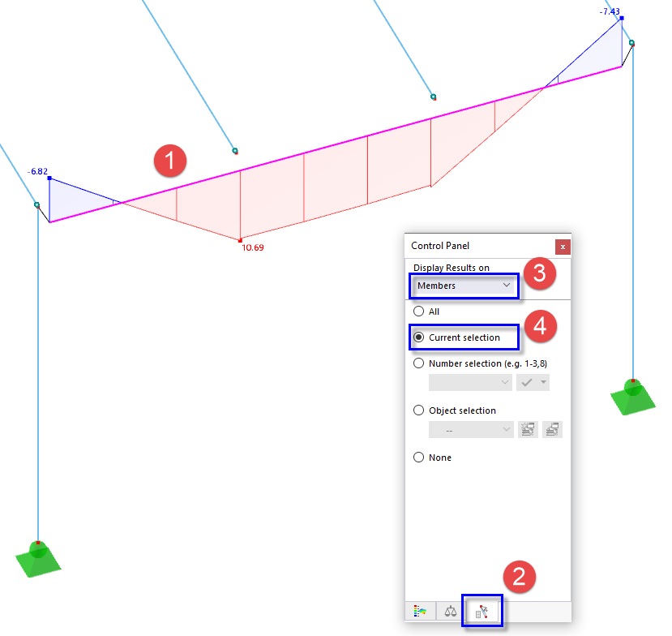
Task: Click the Control Panel title text
Action: pyautogui.click(x=440, y=246)
